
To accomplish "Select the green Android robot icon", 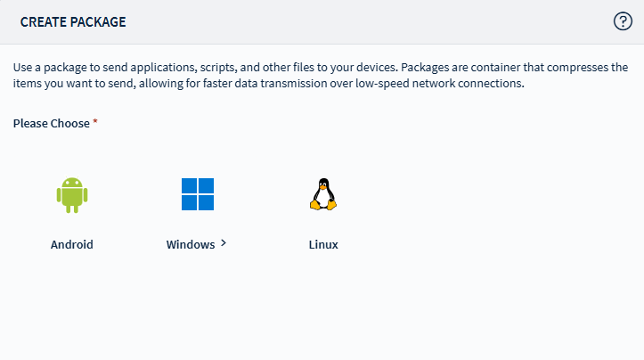I will click(x=71, y=194).
